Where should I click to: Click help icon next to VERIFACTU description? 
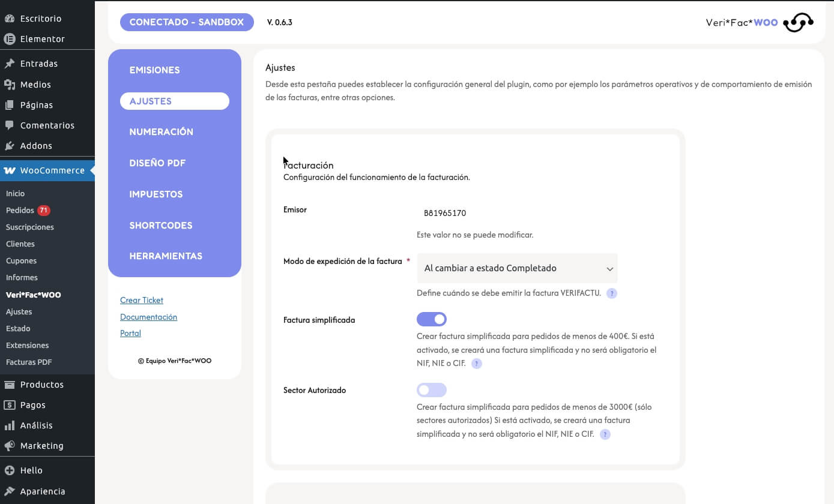coord(611,293)
